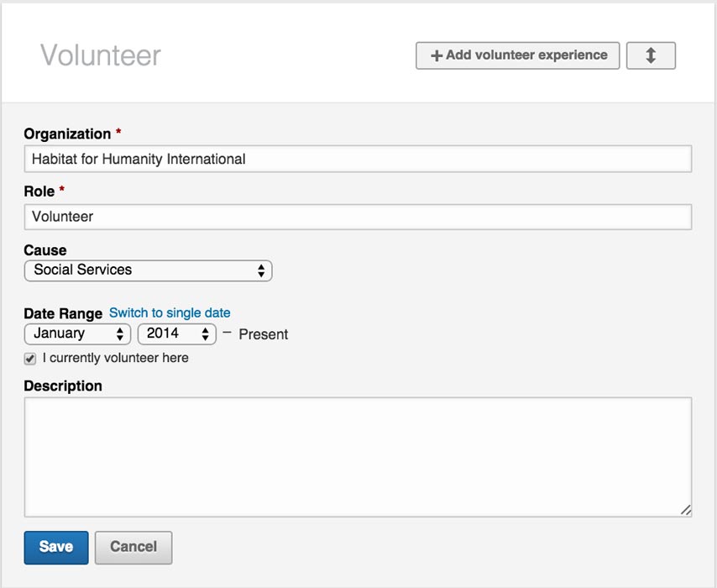Viewport: 717px width, 588px height.
Task: Click the Present end date label
Action: [x=264, y=333]
